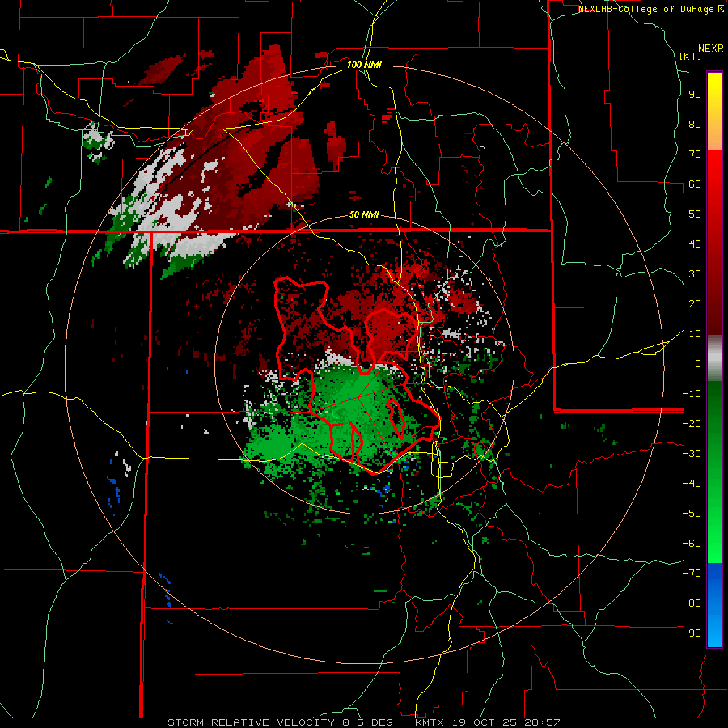The width and height of the screenshot is (728, 728).
Task: Click the 30 value on the velocity scale
Action: (x=695, y=274)
